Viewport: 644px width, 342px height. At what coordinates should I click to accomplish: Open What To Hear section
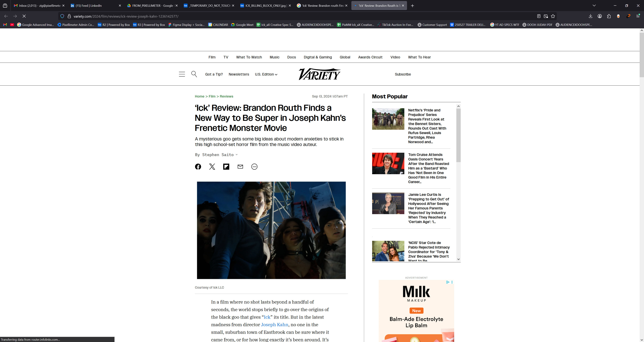419,57
